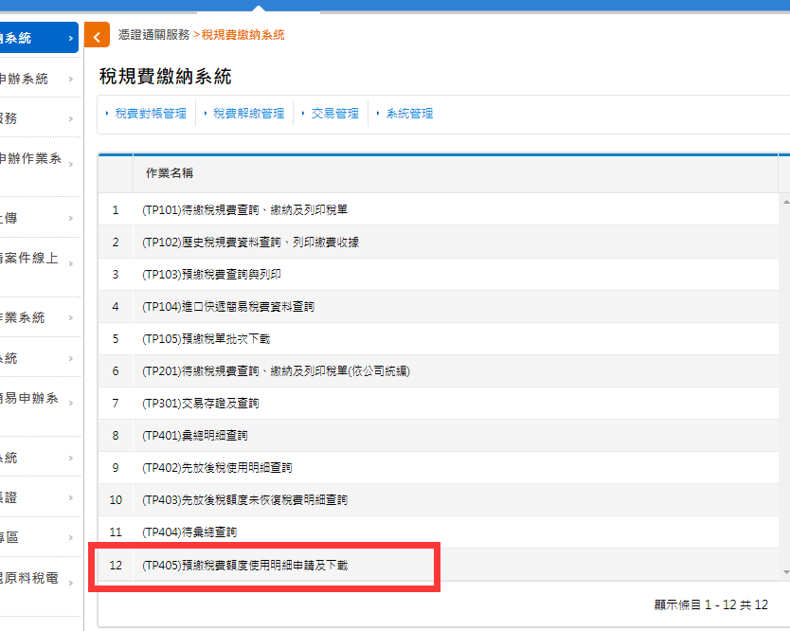Select TP401 彙總明細查詢
The width and height of the screenshot is (790, 631).
pyautogui.click(x=194, y=436)
